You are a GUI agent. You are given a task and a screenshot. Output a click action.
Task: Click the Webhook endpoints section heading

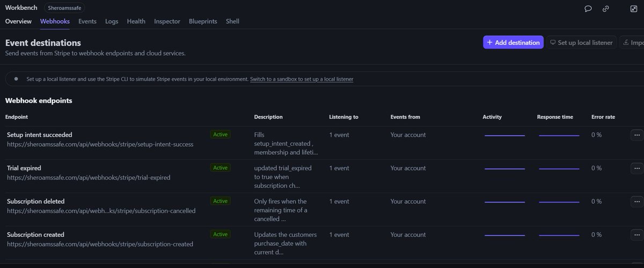39,100
